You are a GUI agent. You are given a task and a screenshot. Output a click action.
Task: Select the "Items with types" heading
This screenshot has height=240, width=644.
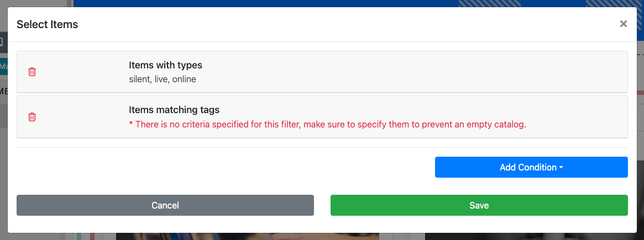pos(165,65)
